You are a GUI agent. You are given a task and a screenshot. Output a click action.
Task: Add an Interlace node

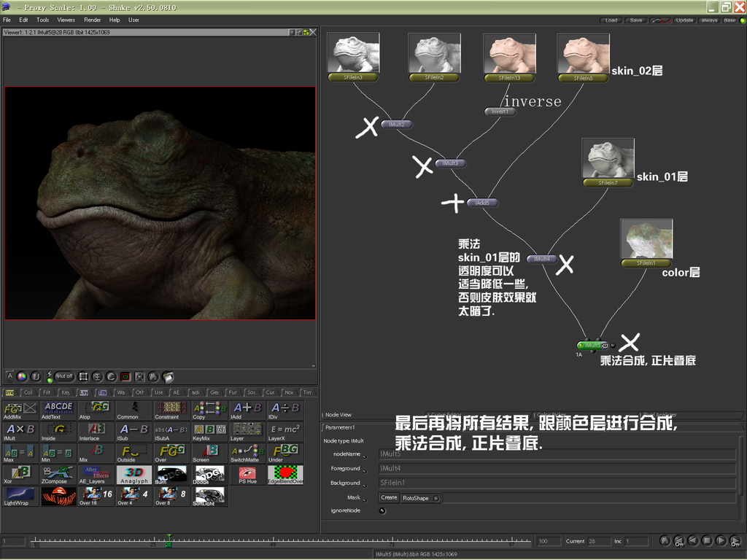96,432
